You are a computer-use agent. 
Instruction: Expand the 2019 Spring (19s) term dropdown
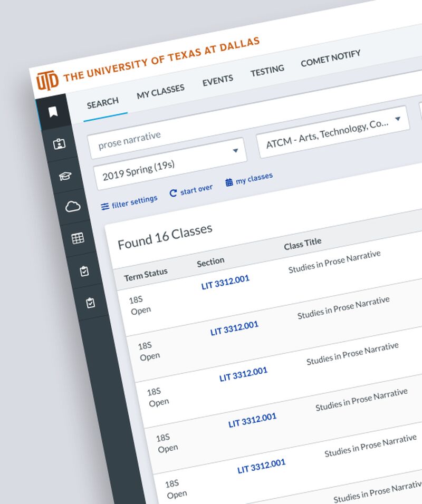(x=171, y=164)
